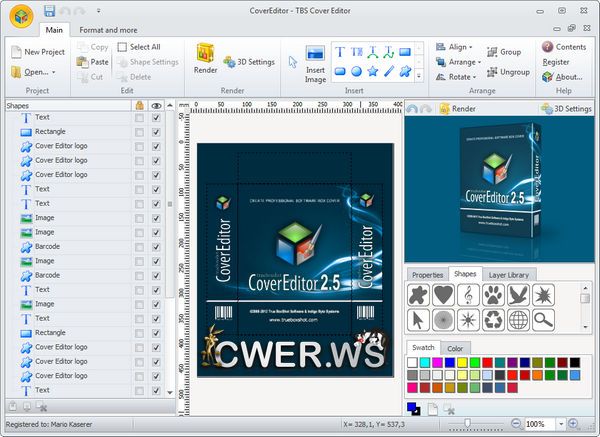Choose the magnifying glass shape
Screen dimensions: 600x437
[543, 320]
